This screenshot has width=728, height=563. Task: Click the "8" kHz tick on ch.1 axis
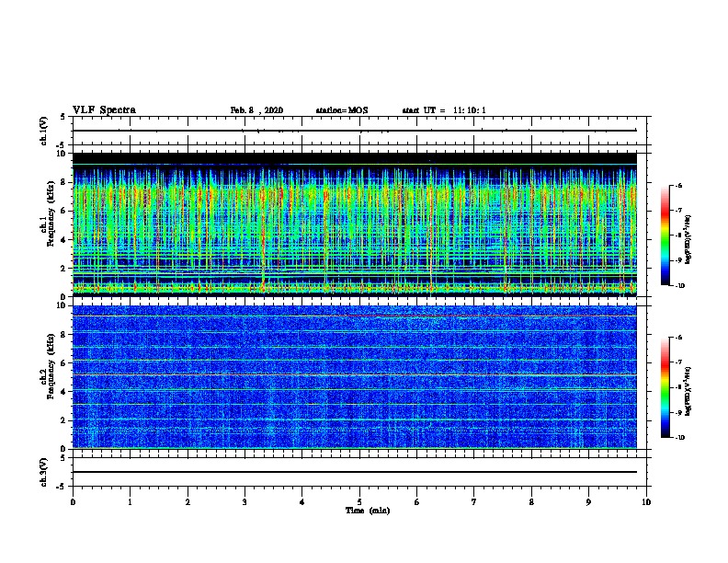pyautogui.click(x=64, y=182)
